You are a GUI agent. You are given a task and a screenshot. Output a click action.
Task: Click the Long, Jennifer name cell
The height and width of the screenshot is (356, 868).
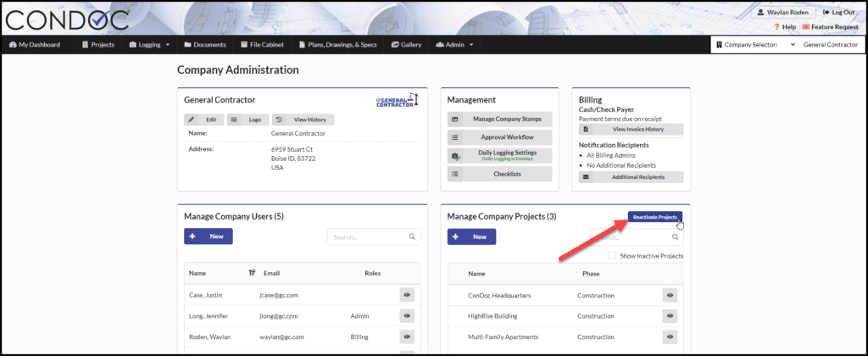(209, 316)
